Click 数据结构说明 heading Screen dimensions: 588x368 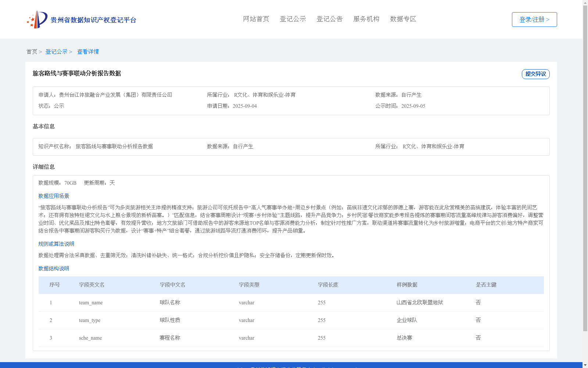[x=54, y=269]
